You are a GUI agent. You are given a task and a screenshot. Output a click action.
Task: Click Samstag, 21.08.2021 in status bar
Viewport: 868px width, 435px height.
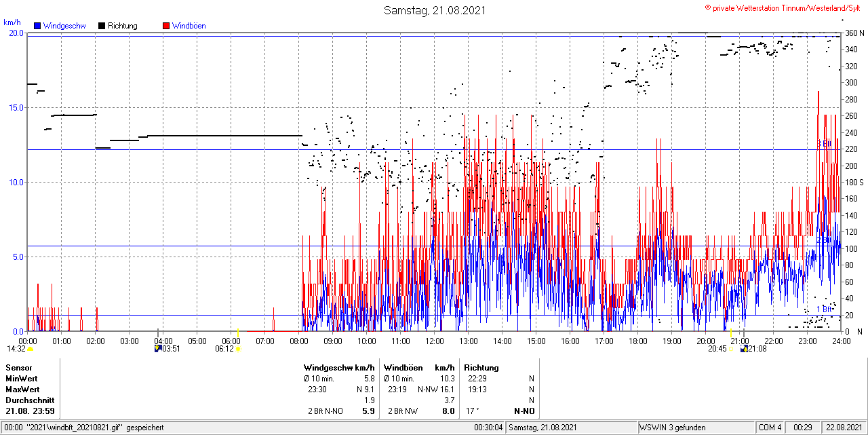click(x=542, y=428)
